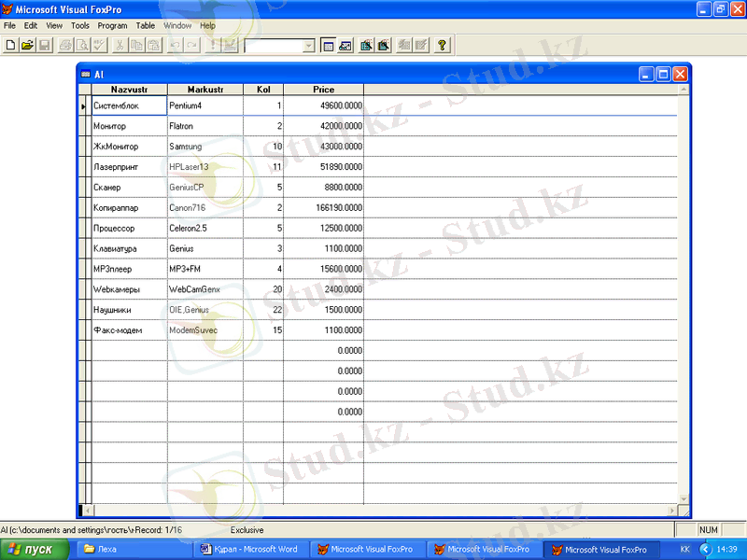Open Print Preview from the toolbar
This screenshot has height=560, width=747.
click(82, 45)
